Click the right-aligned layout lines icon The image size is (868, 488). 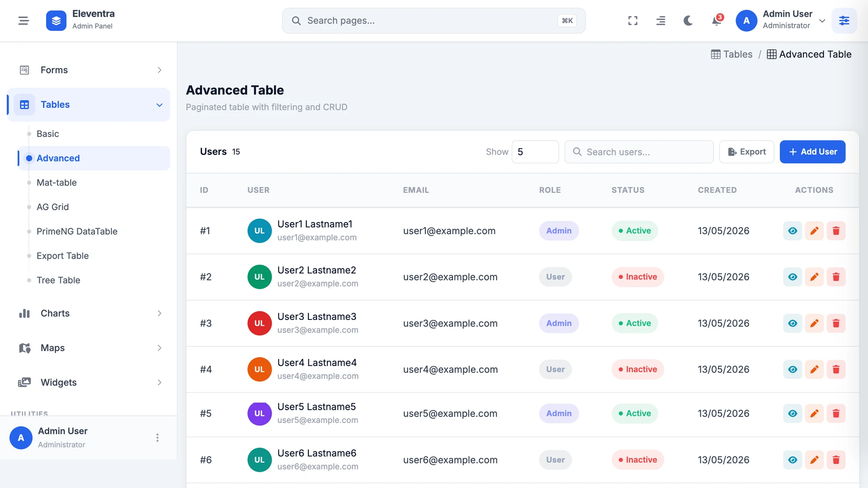tap(660, 21)
